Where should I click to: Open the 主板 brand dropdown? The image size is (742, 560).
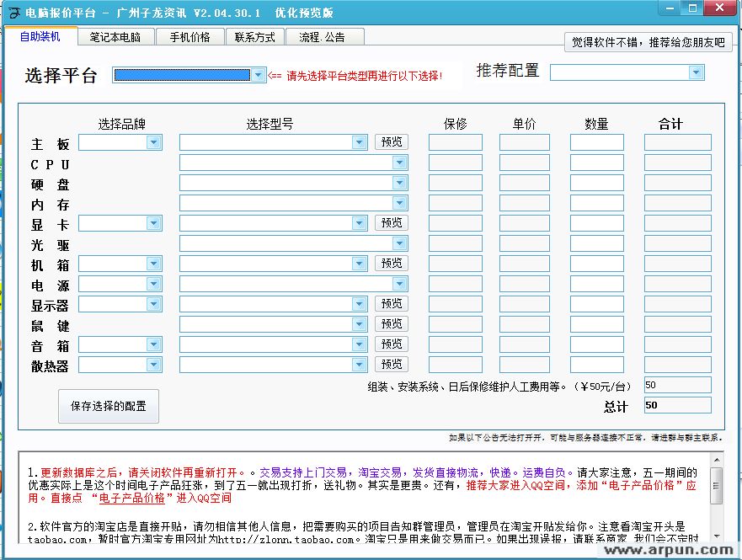pyautogui.click(x=153, y=141)
